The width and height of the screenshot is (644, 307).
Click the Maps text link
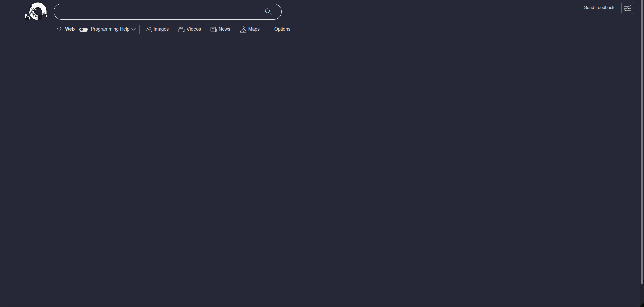click(x=254, y=29)
